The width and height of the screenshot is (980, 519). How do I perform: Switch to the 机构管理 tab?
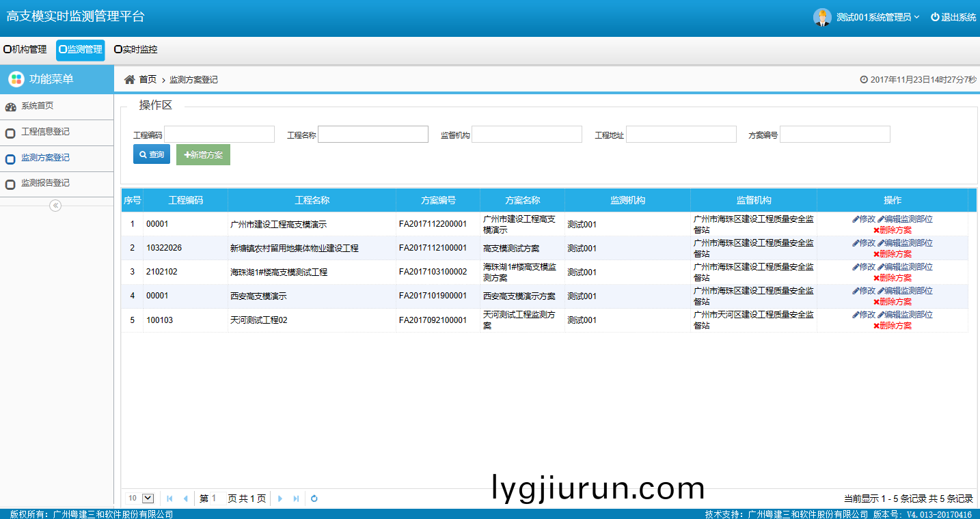click(x=25, y=50)
